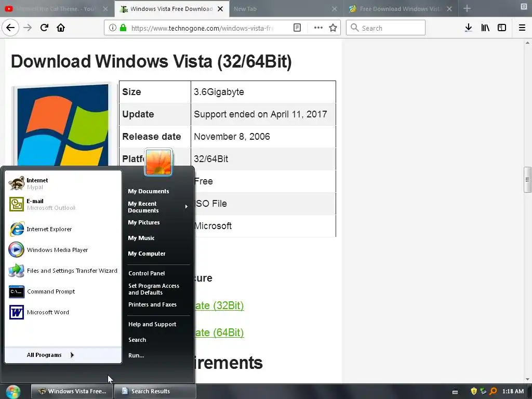Click the browser forward arrow button

click(28, 28)
